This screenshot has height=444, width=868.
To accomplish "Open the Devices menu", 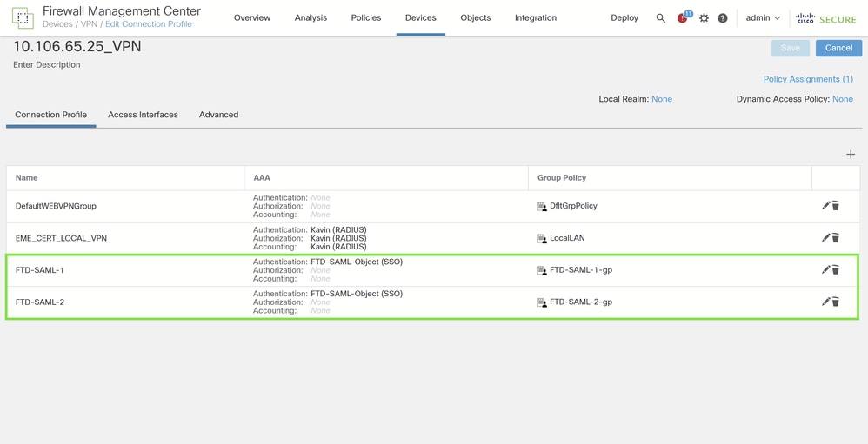I will click(421, 17).
